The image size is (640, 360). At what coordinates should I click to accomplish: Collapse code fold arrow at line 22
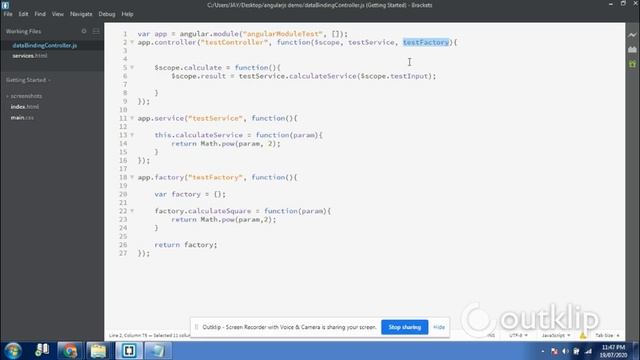132,211
